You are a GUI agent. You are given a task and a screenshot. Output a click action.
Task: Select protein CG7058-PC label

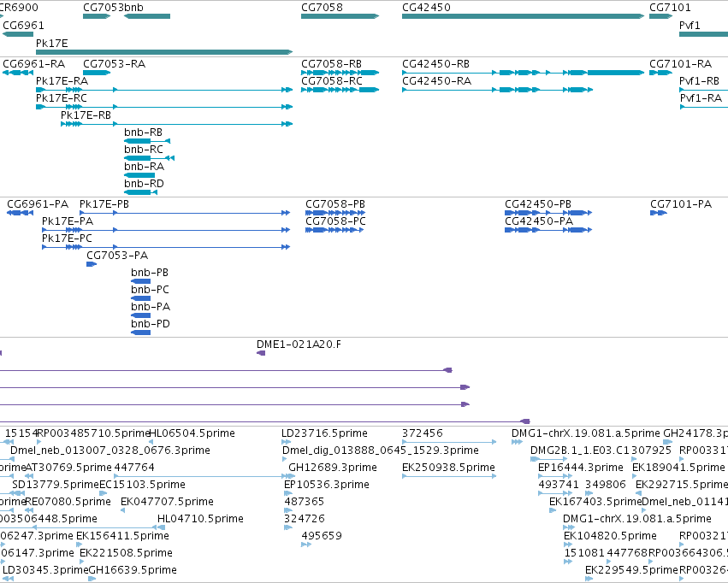(x=335, y=221)
